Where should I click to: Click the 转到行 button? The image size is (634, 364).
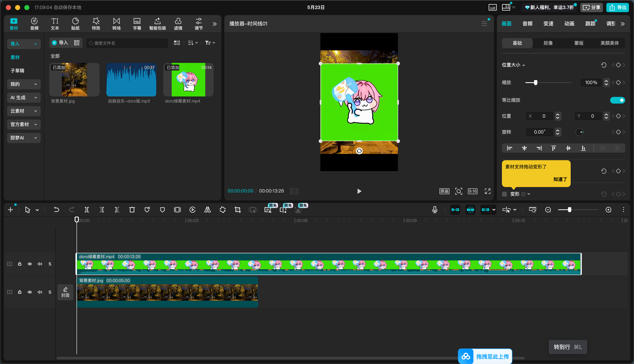(x=568, y=347)
